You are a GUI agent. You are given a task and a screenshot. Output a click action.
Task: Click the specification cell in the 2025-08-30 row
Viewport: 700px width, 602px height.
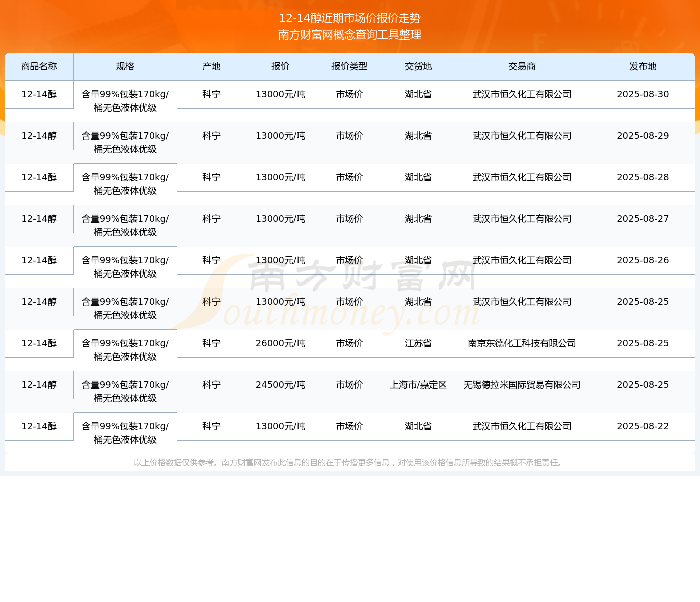click(125, 101)
